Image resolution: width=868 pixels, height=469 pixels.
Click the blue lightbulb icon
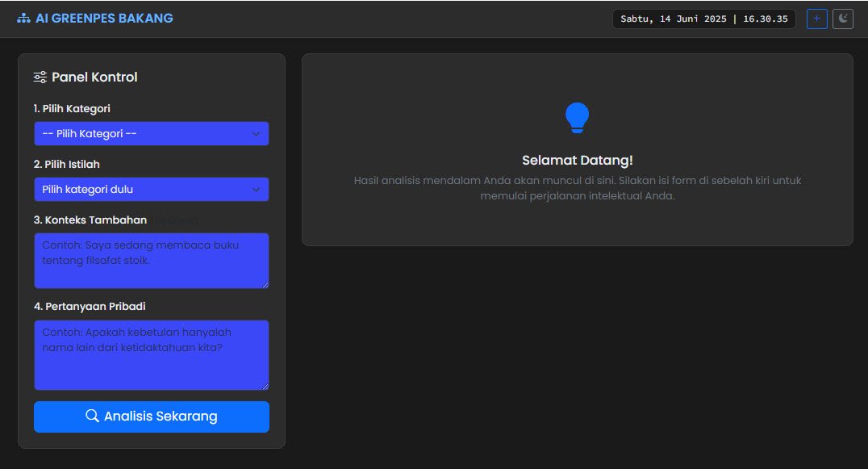(578, 118)
